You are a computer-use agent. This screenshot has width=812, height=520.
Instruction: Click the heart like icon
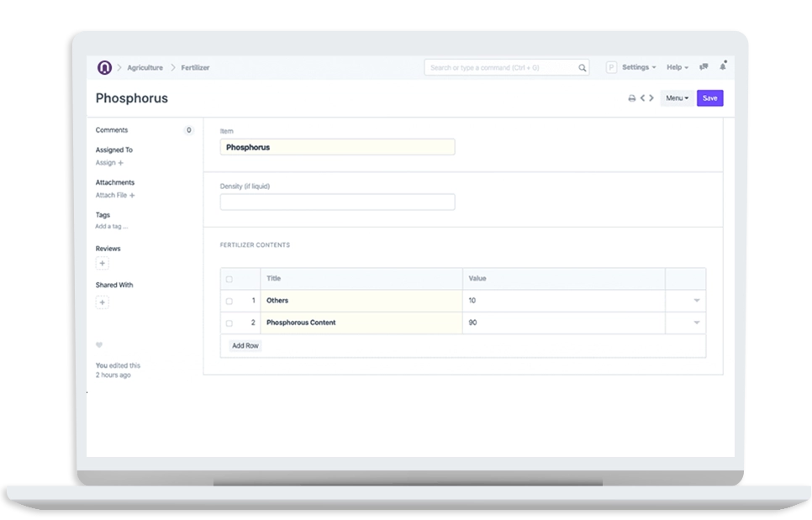(99, 345)
